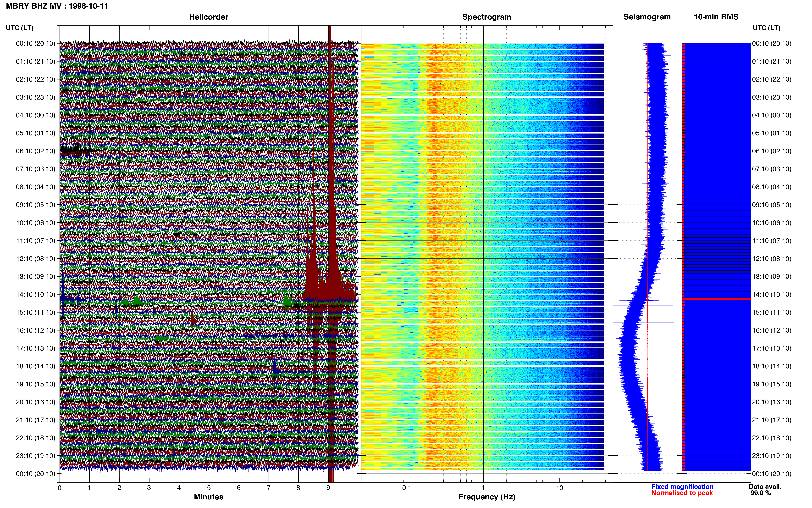Screen dimensions: 812x508
Task: Click the 0.1 frequency tick label
Action: [407, 488]
